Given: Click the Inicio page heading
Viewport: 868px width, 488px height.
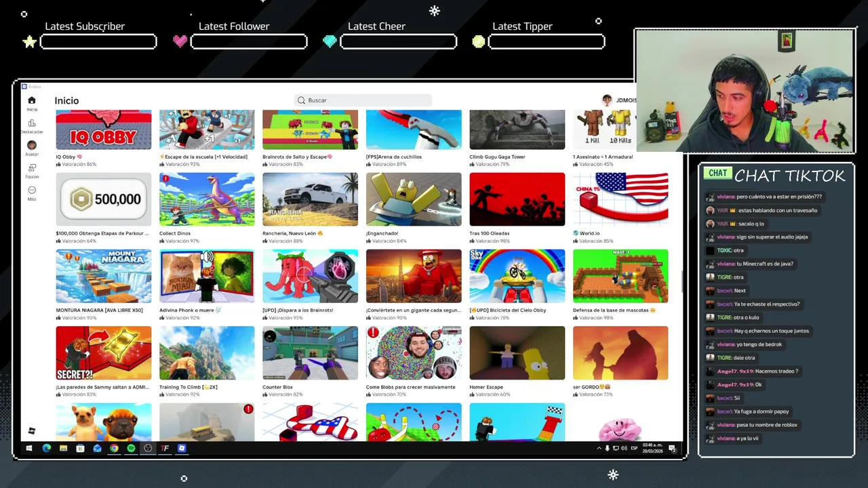Looking at the screenshot, I should pos(66,100).
